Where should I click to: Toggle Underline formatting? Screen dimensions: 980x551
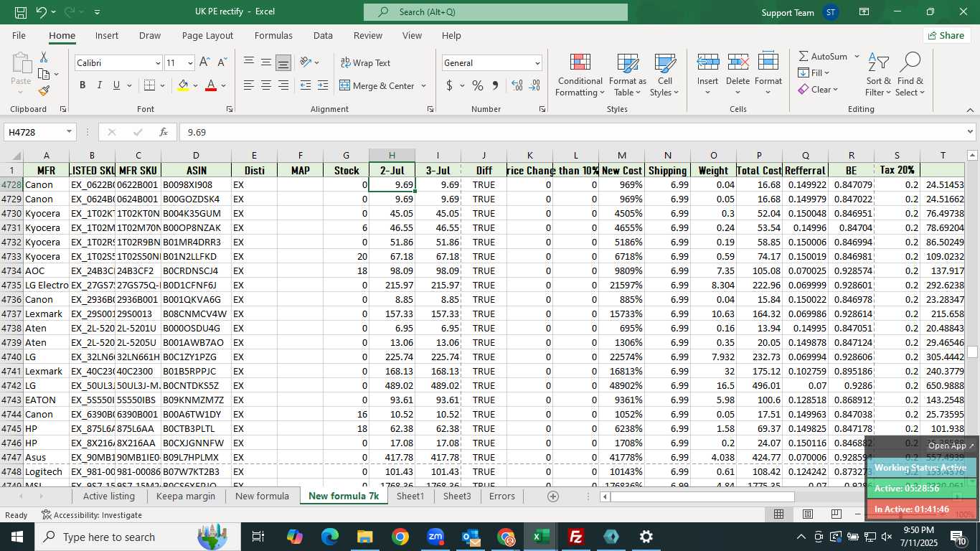116,85
